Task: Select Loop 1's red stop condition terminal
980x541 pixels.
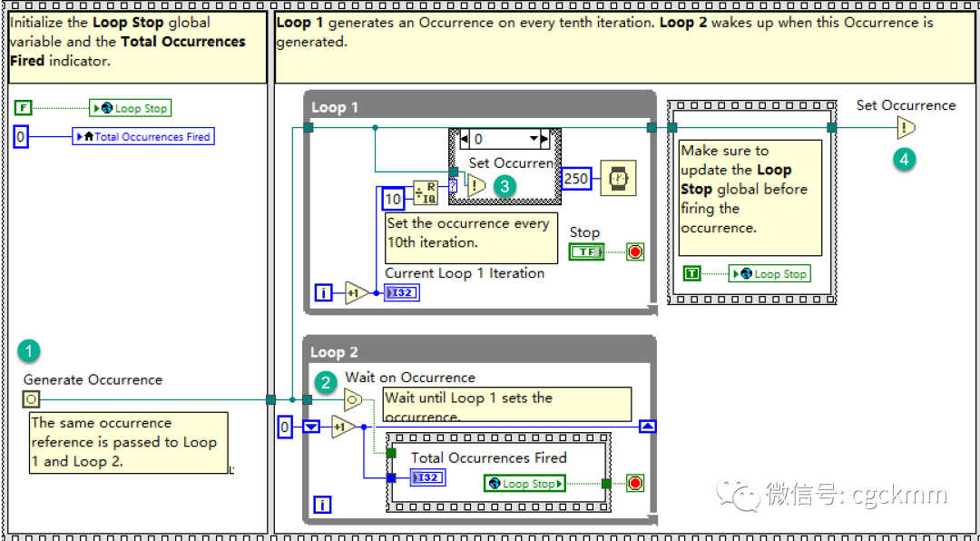Action: click(x=635, y=252)
